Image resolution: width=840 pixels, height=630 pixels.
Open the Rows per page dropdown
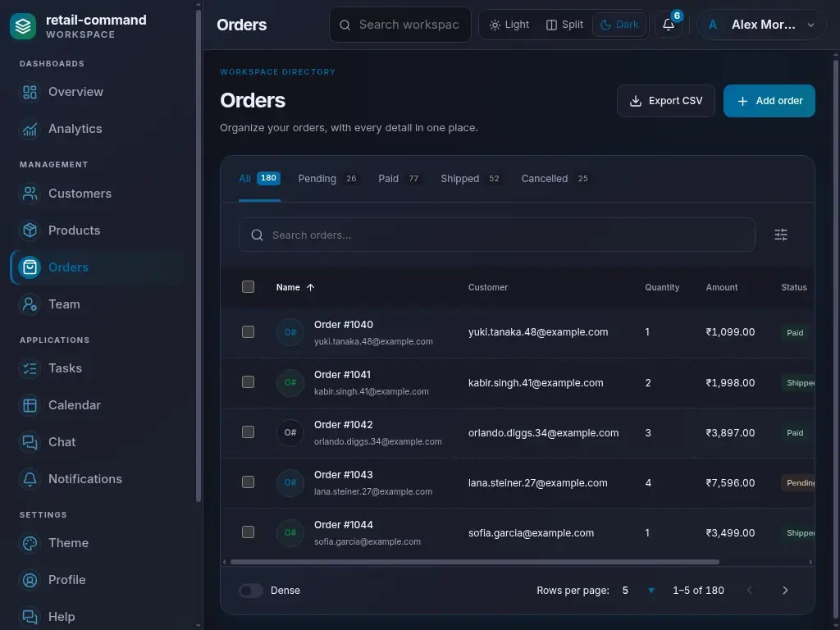[x=638, y=591]
